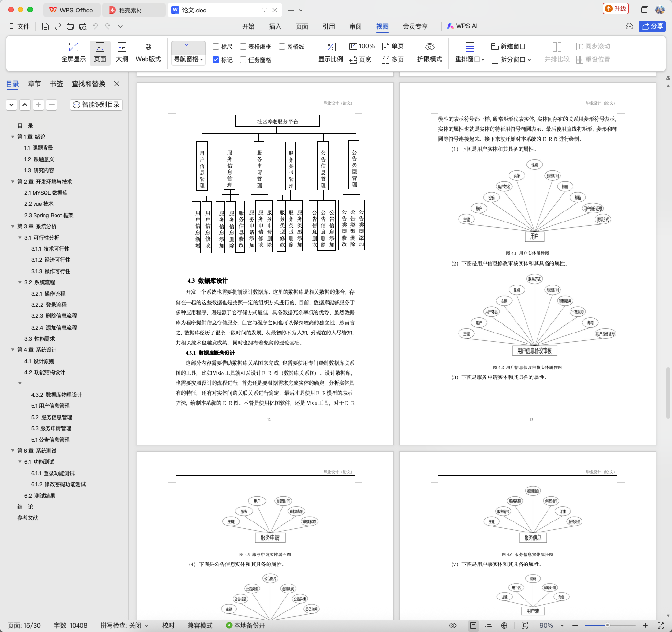The width and height of the screenshot is (672, 632).
Task: Open the 导航窗格 dropdown
Action: pos(189,59)
